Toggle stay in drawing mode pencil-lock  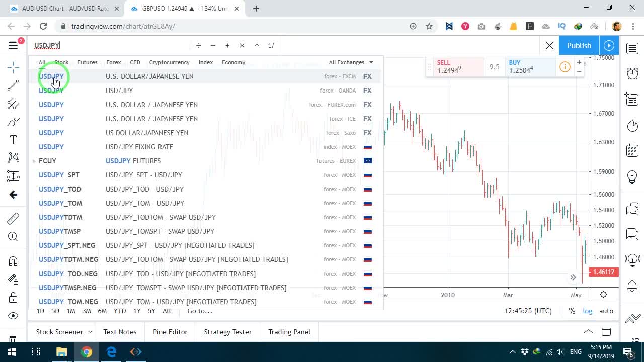pyautogui.click(x=13, y=279)
